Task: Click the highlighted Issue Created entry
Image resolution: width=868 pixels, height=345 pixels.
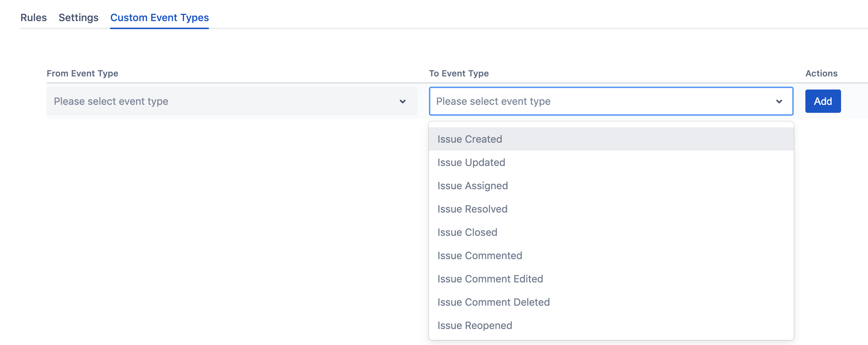Action: pyautogui.click(x=469, y=139)
